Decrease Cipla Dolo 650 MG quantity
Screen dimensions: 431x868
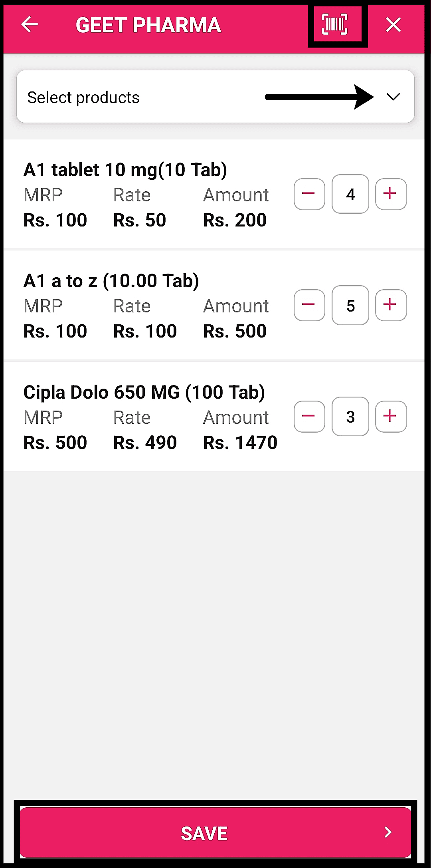pos(309,416)
